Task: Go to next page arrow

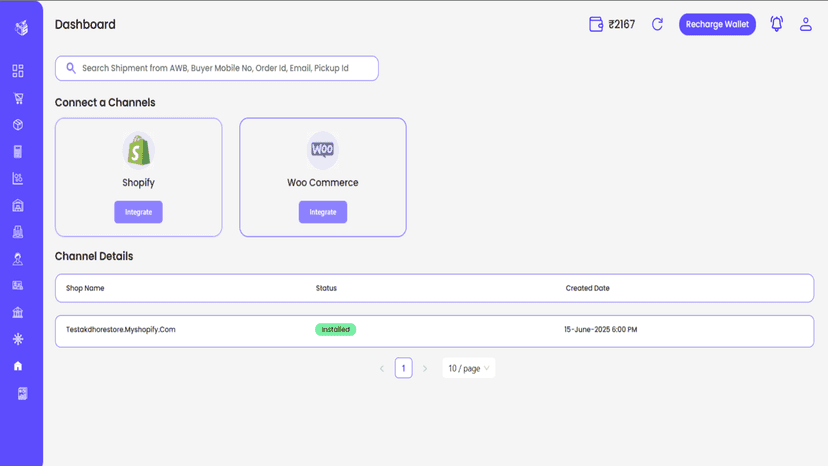Action: [425, 368]
